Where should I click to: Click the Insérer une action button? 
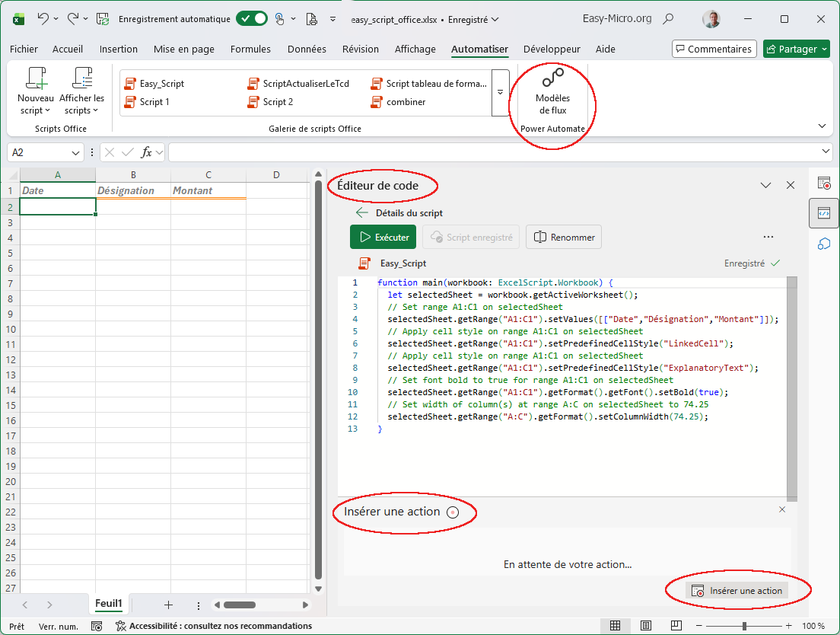[737, 590]
